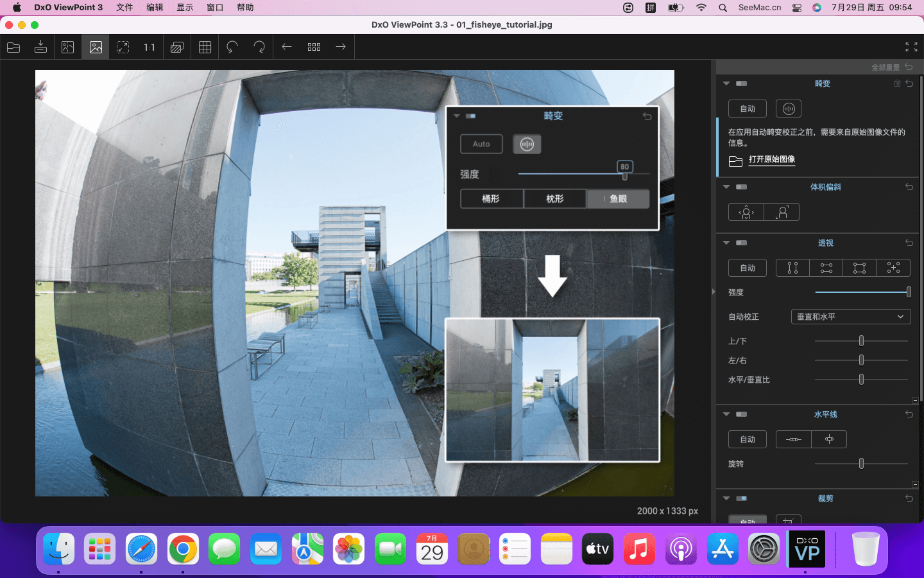Open the 显示 menu

(185, 8)
